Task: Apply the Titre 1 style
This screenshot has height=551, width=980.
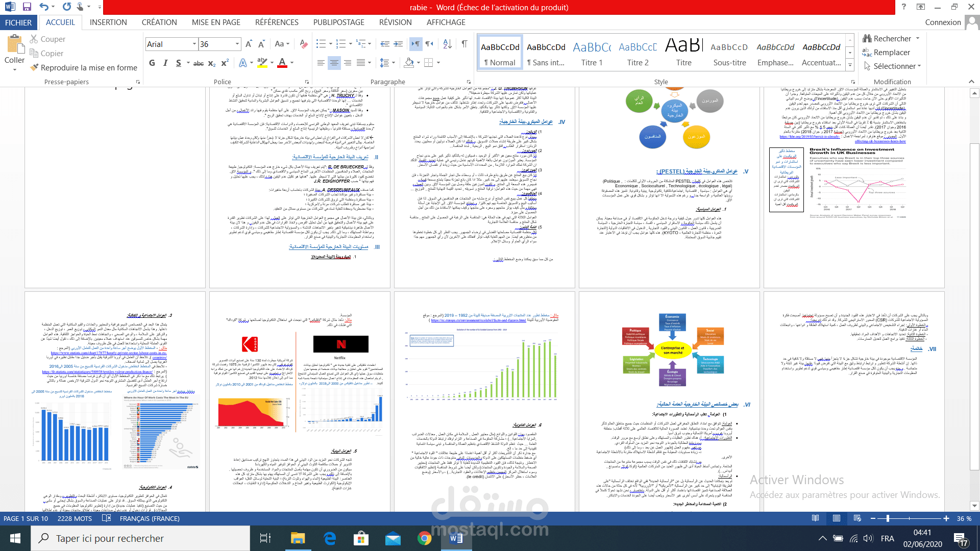Action: coord(592,53)
